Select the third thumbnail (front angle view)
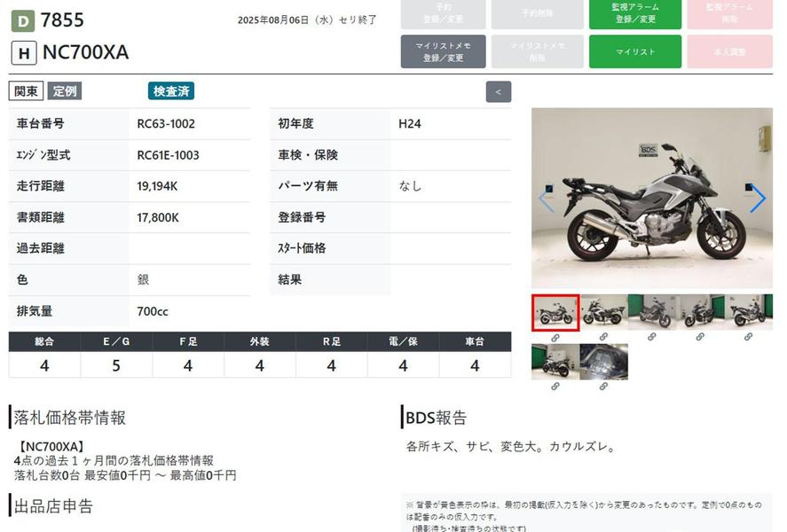 [x=651, y=312]
